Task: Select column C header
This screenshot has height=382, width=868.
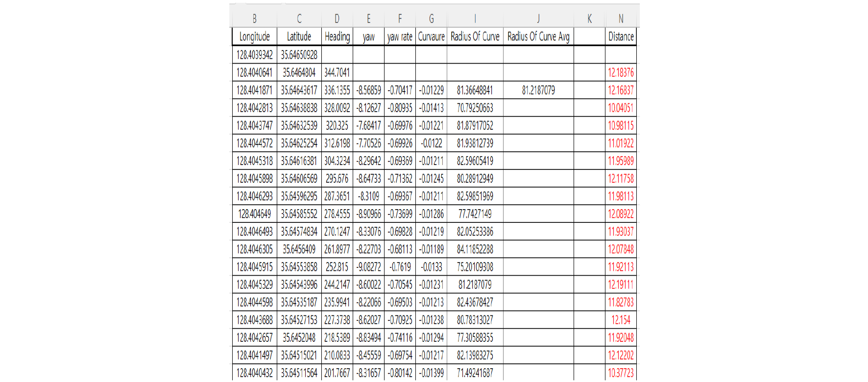Action: click(x=299, y=19)
